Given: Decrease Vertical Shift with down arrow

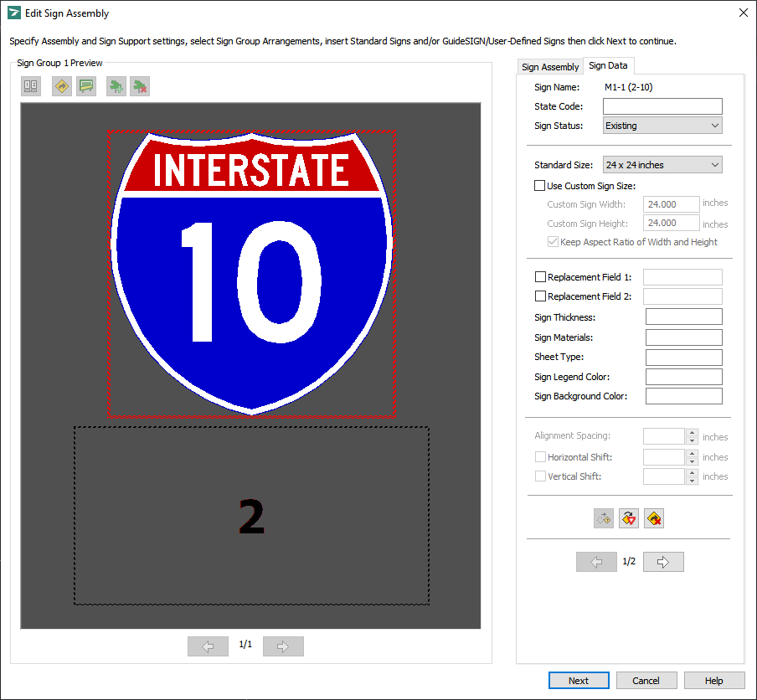Looking at the screenshot, I should 693,481.
